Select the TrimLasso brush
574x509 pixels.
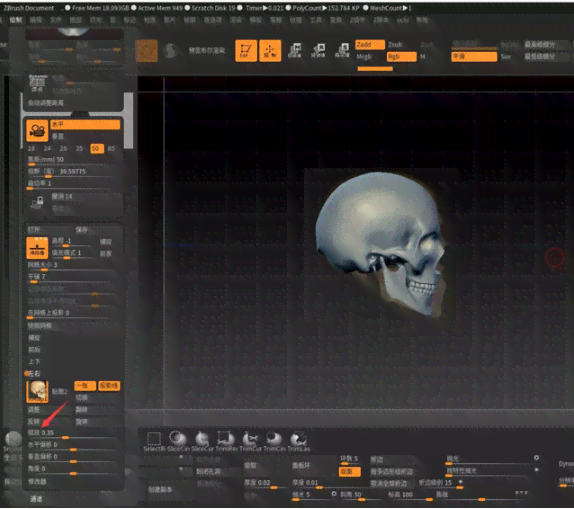click(299, 441)
